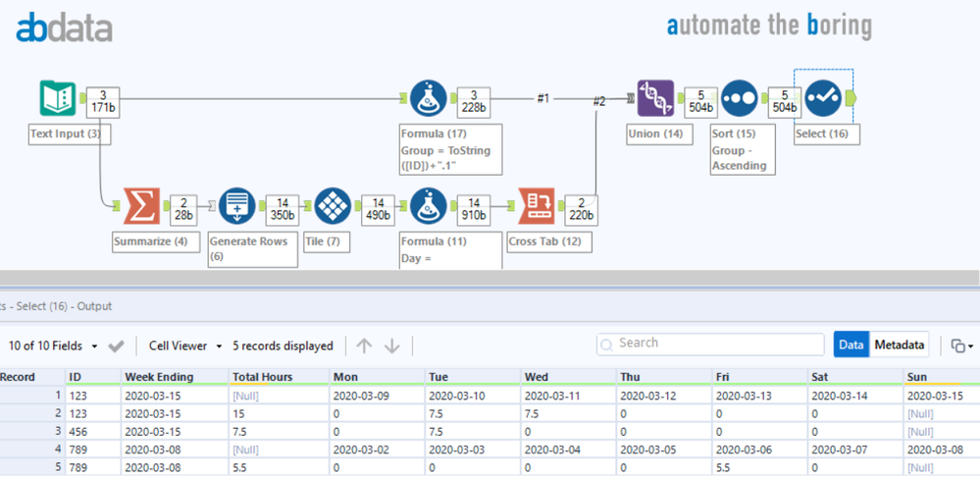Image resolution: width=980 pixels, height=478 pixels.
Task: Click Total Hours cell showing 15
Action: point(279,413)
